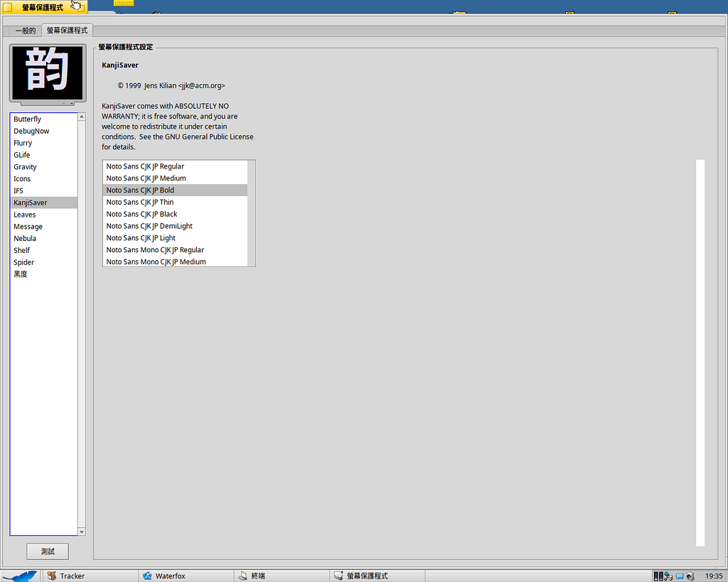The height and width of the screenshot is (582, 728).
Task: Open the volume control speaker icon in the tray
Action: pos(690,576)
